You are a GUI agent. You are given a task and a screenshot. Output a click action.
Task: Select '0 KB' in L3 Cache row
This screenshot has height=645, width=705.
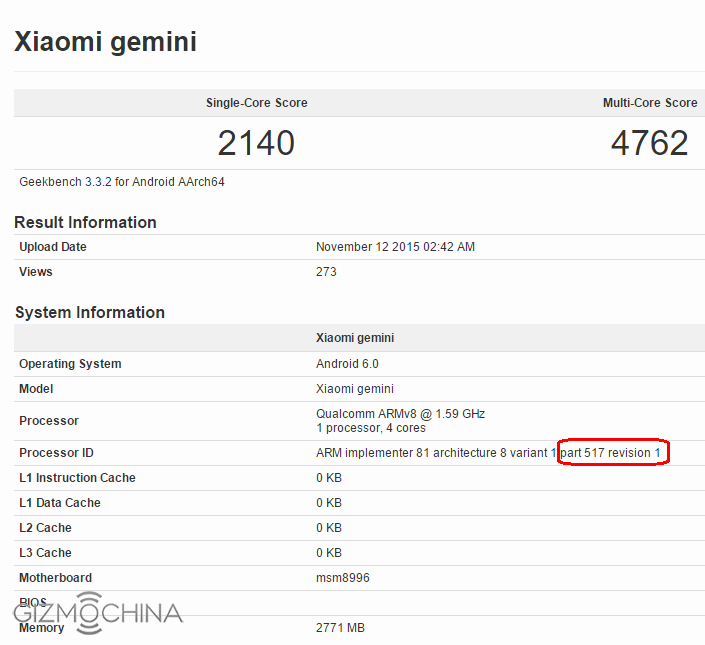329,553
